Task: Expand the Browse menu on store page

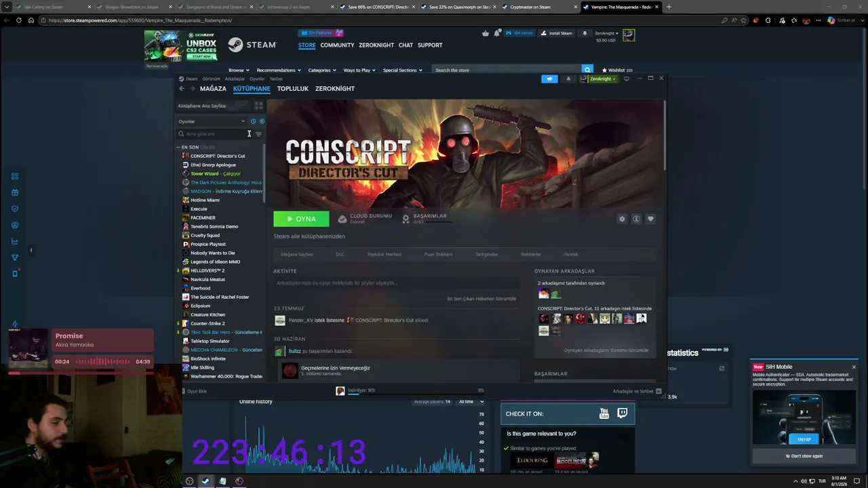Action: click(239, 70)
